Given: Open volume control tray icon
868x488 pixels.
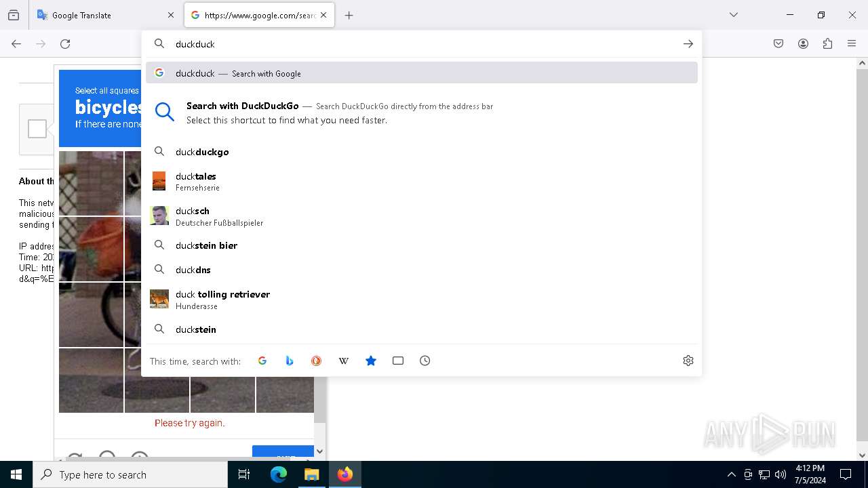Looking at the screenshot, I should (781, 474).
